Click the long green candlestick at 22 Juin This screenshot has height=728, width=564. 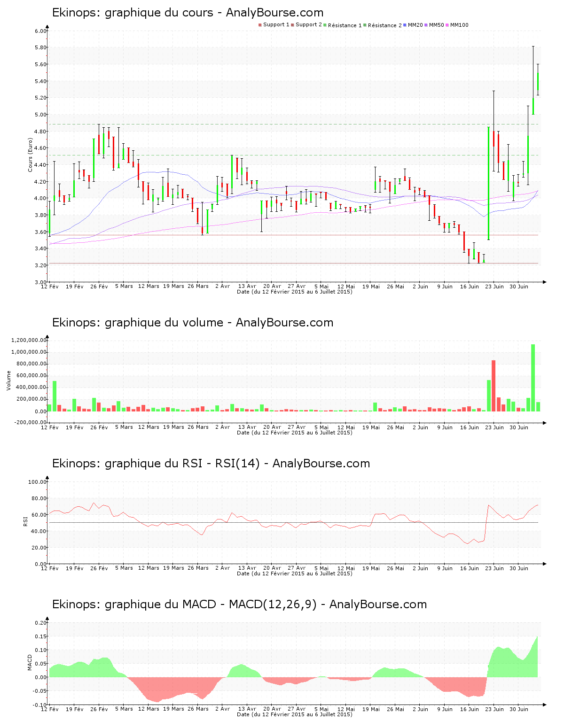pos(489,183)
